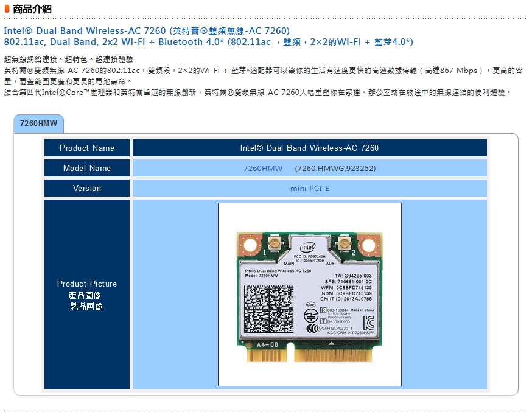532x412 pixels.
Task: Select the 7260HMW tab
Action: (x=39, y=124)
